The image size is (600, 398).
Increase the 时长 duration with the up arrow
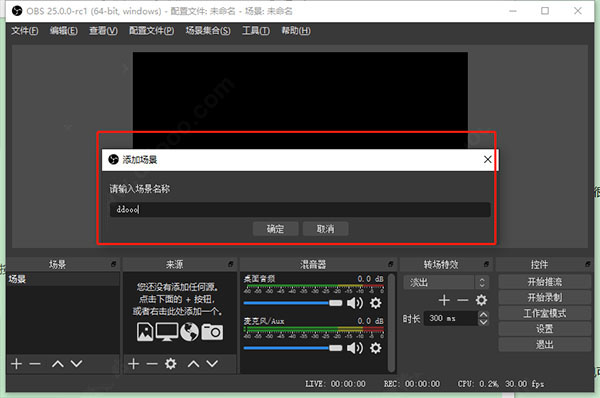pos(484,315)
